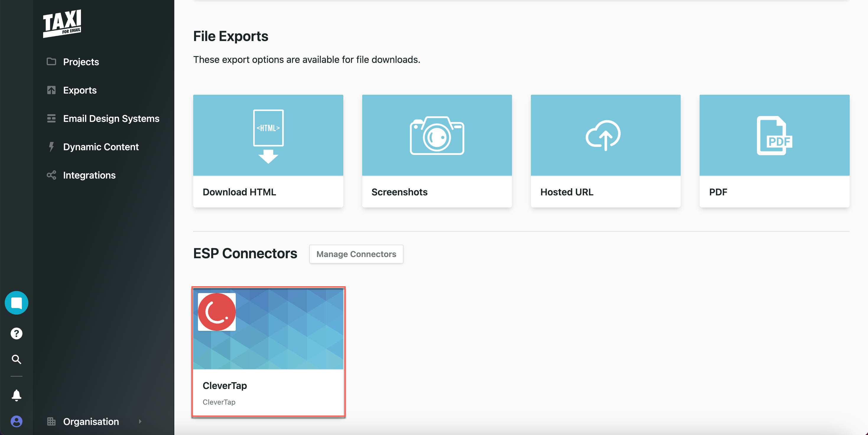Click the grey CleverTap subtitle text
The height and width of the screenshot is (435, 868).
click(219, 402)
